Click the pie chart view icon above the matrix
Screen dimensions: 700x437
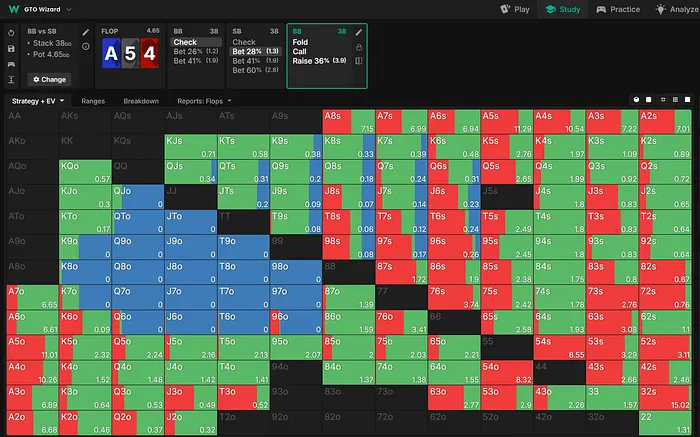pos(637,101)
